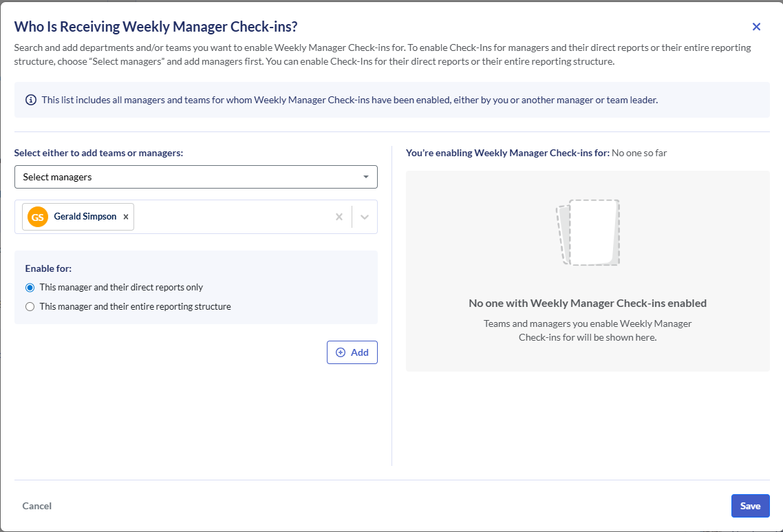Click the empty-state placeholder illustration
Viewport: 783px width, 532px height.
(x=588, y=233)
